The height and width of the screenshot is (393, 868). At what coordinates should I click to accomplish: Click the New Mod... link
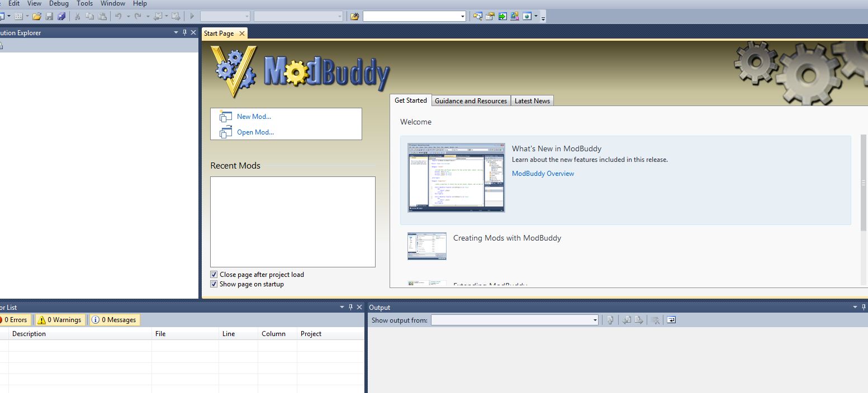point(254,116)
